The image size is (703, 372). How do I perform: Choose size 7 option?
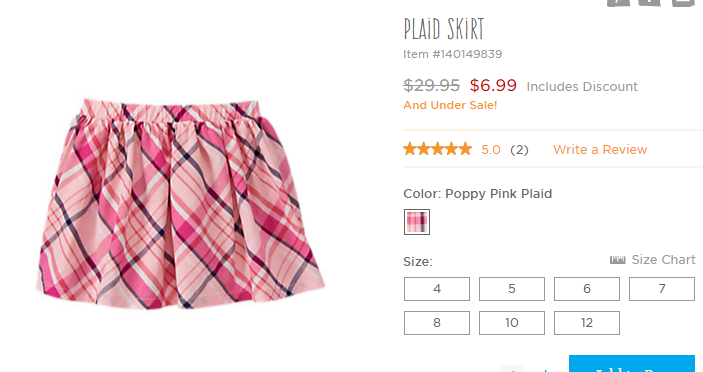662,289
